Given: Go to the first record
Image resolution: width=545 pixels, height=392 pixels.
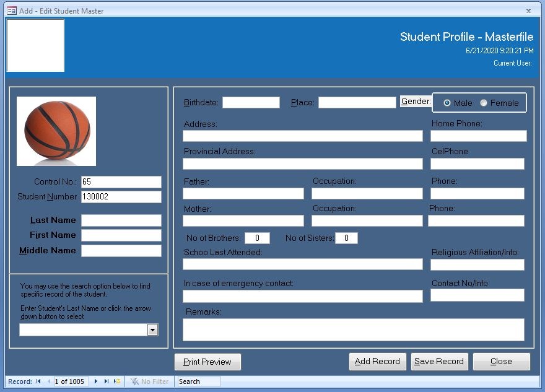Looking at the screenshot, I should (x=38, y=381).
